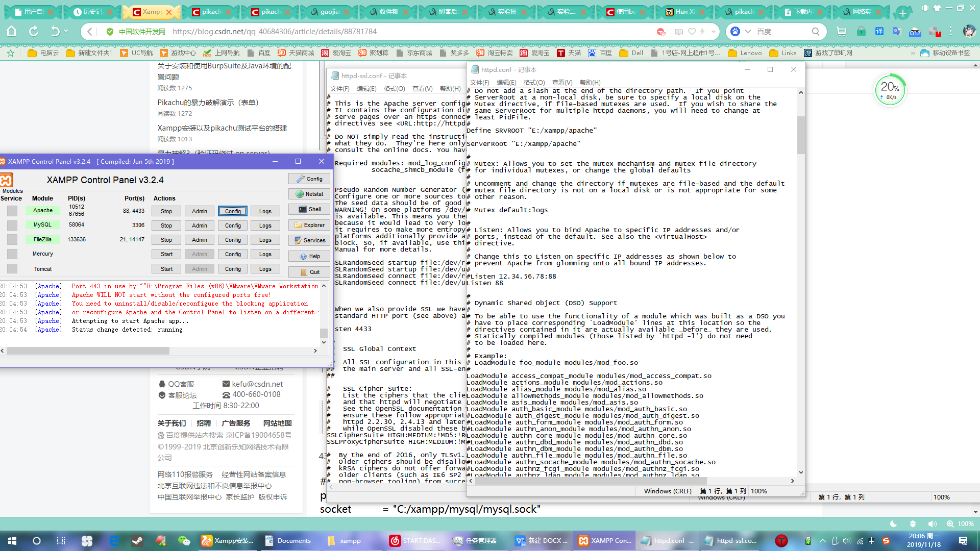The width and height of the screenshot is (980, 551).
Task: Start the Tomcat module
Action: coord(166,269)
